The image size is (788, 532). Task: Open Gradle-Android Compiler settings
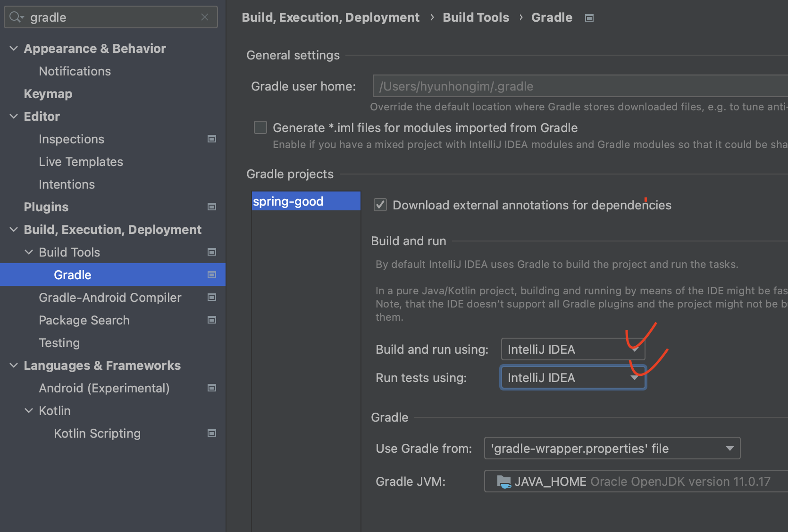[x=110, y=298]
